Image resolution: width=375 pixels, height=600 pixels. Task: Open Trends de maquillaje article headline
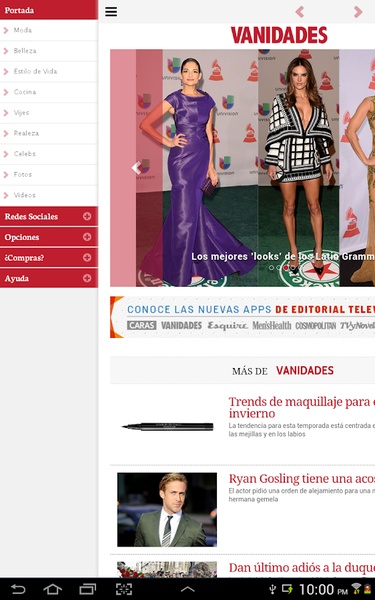(x=302, y=408)
